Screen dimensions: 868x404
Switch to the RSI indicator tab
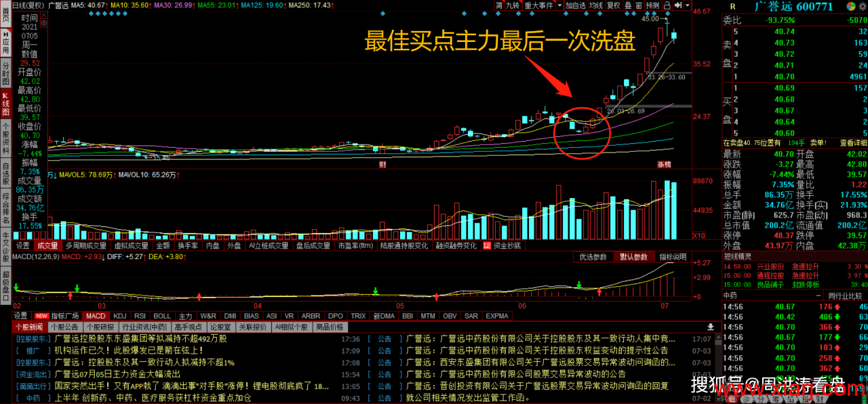140,316
